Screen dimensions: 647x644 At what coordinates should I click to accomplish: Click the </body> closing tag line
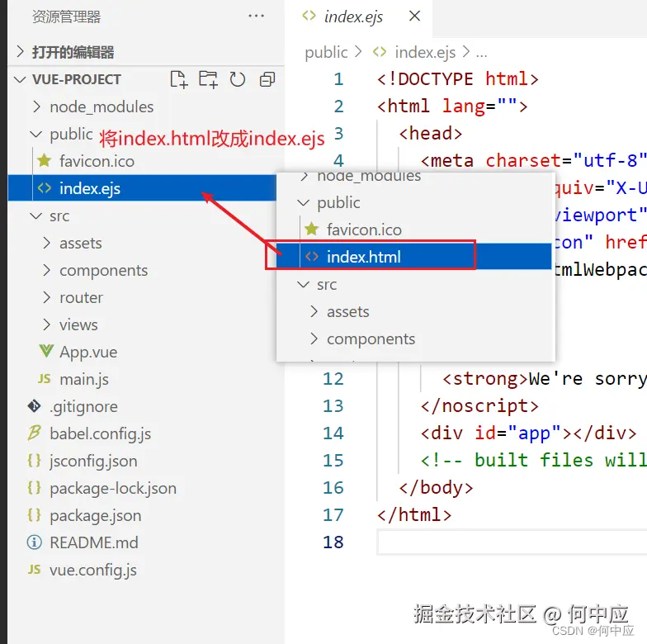[436, 488]
